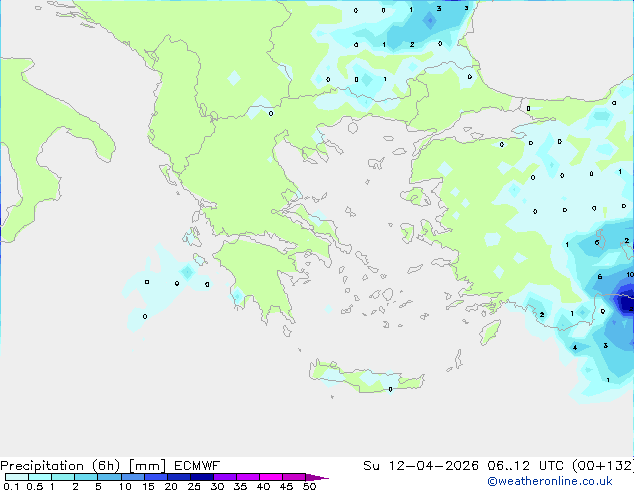Click the 1–2 mm legend color box
This screenshot has height=490, width=634.
63,477
